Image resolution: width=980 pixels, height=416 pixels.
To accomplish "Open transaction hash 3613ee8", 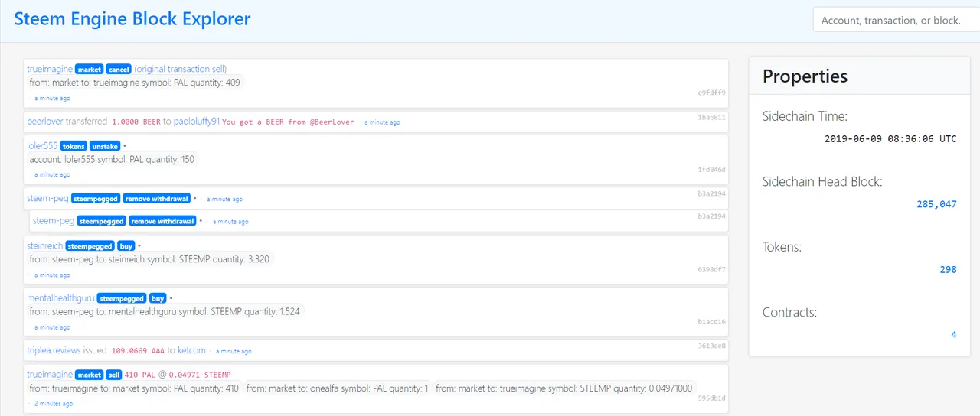I will [711, 346].
